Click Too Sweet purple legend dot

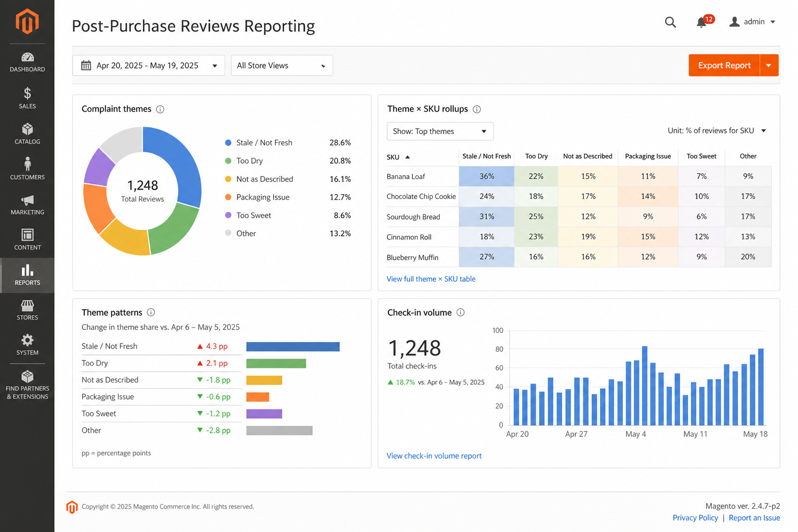click(x=228, y=215)
